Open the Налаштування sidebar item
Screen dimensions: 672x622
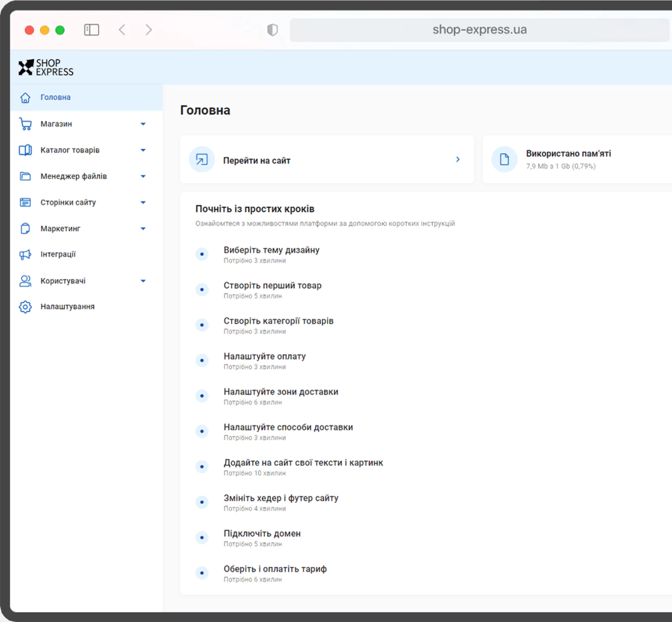point(86,307)
